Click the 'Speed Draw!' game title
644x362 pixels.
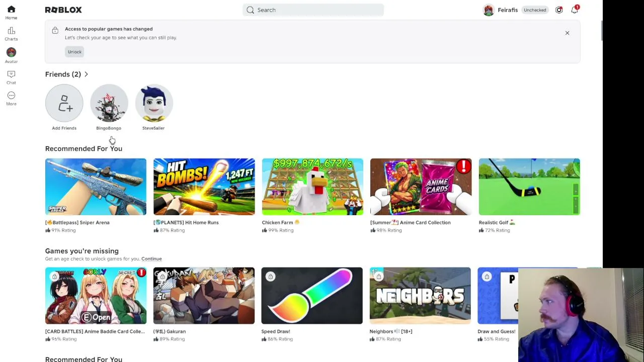click(276, 331)
